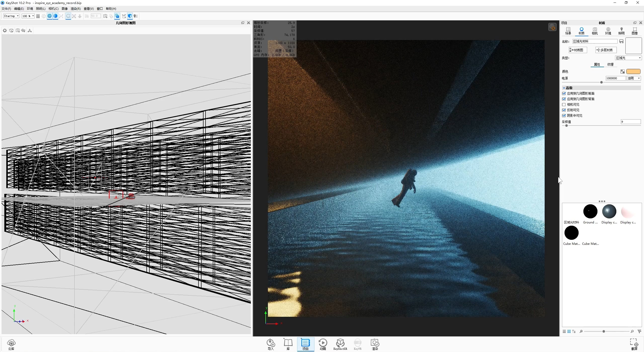Viewport: 644px width, 352px height.
Task: Uncheck 应用到几何图形前面 option
Action: point(563,93)
